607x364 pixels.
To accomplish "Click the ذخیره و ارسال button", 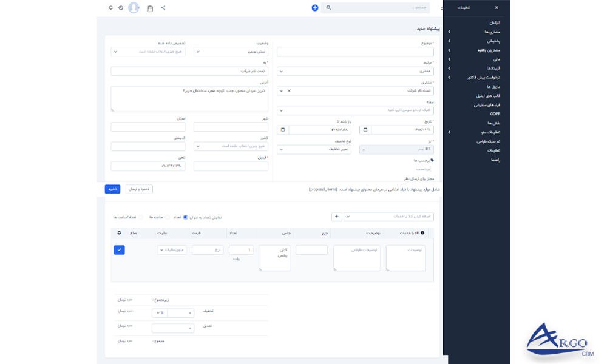I will click(138, 189).
